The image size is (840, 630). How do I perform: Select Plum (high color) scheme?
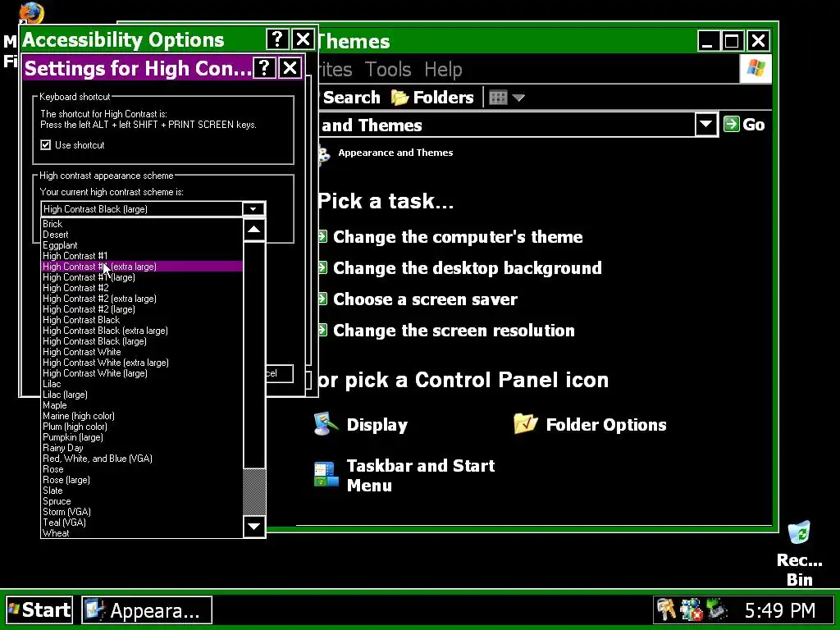(x=142, y=427)
